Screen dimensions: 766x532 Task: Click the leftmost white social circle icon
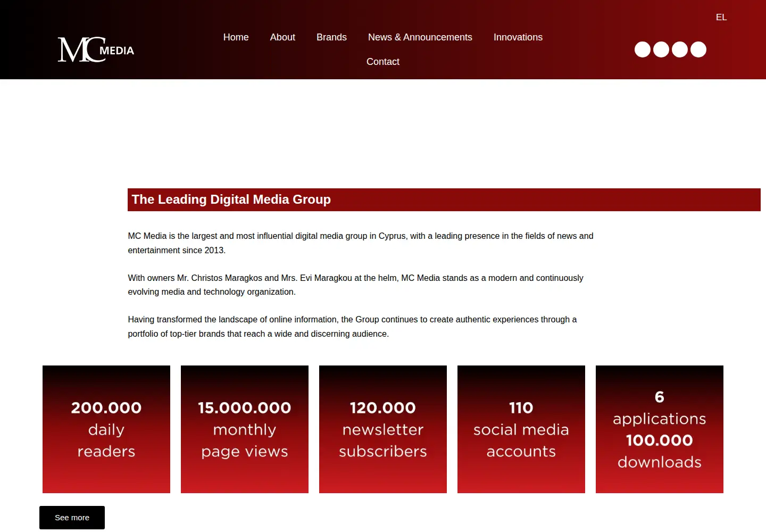pyautogui.click(x=643, y=49)
